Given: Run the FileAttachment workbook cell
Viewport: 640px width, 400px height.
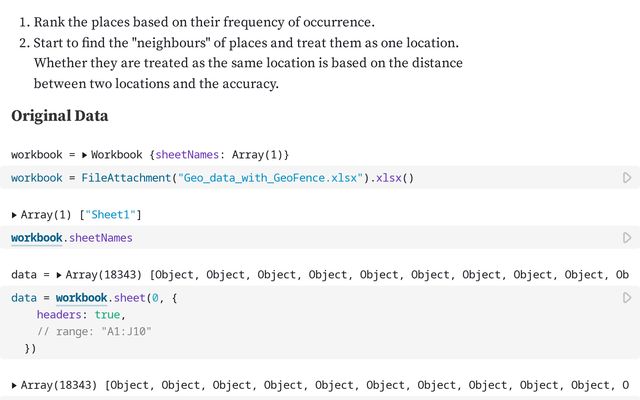Looking at the screenshot, I should pos(627,178).
